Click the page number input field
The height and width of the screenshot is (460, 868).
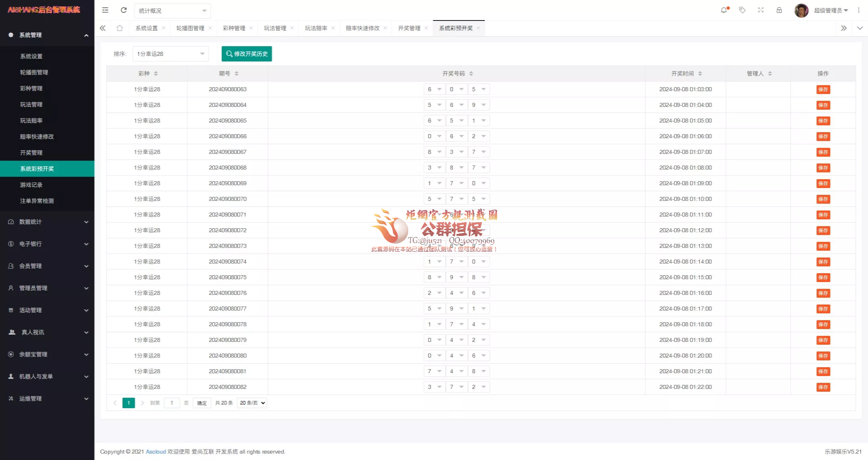172,403
